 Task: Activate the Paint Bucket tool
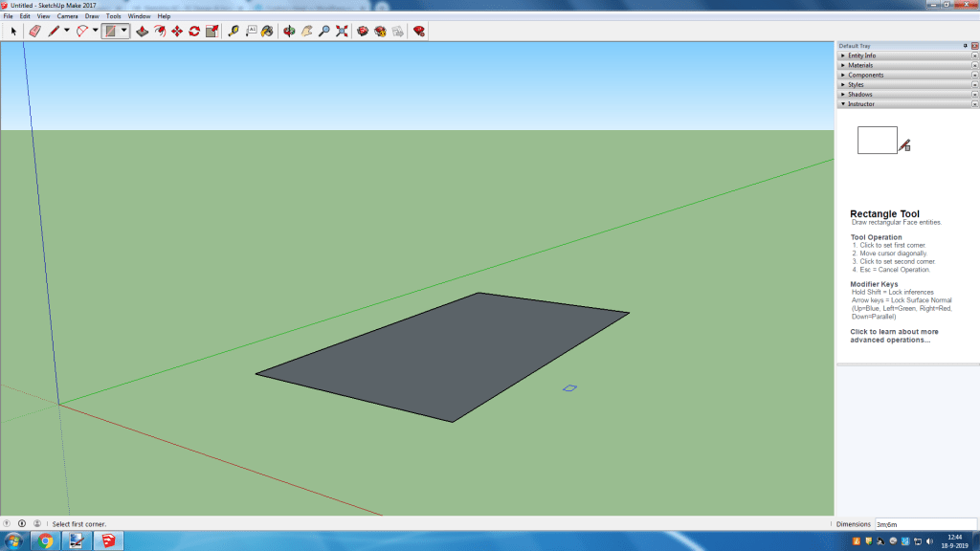click(267, 31)
